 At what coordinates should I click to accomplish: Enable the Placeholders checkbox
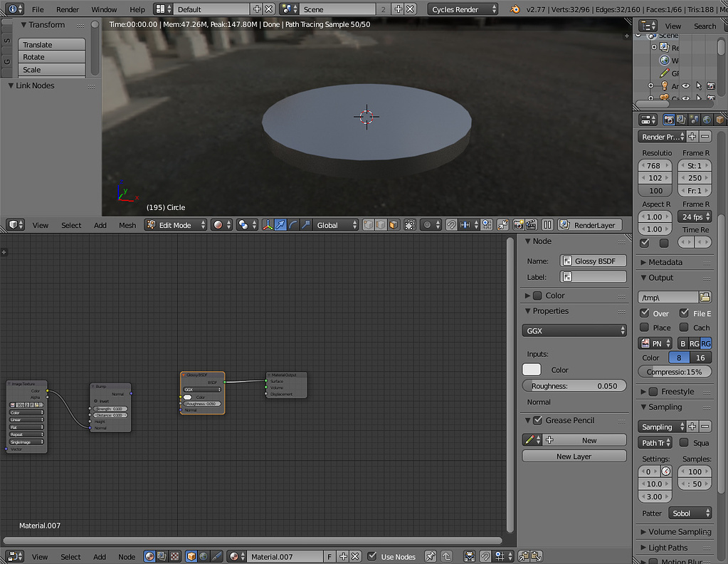[x=645, y=328]
